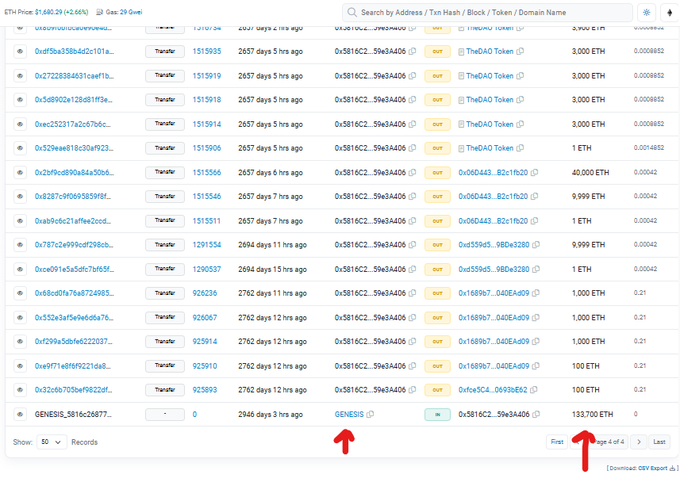Click the GENESIS sender link
Viewport: 680px width, 482px height.
pyautogui.click(x=349, y=414)
